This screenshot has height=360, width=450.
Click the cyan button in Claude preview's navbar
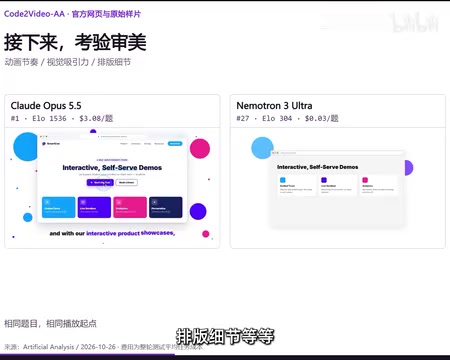[175, 144]
